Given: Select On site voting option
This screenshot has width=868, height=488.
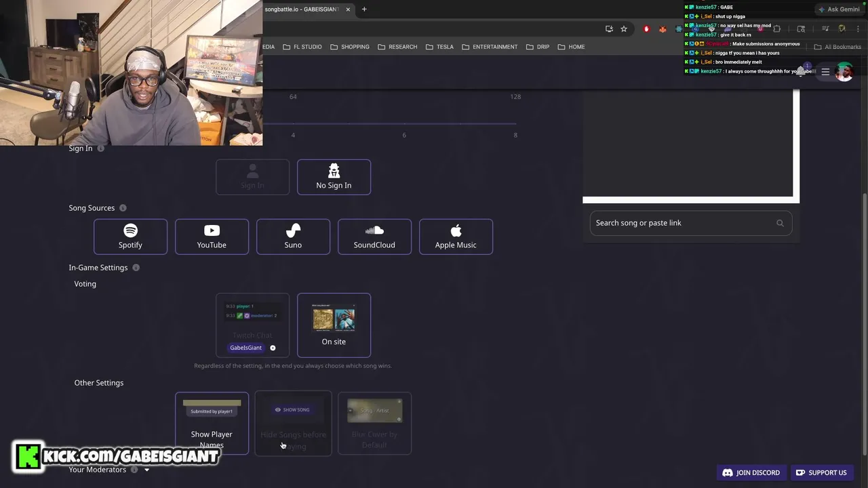Looking at the screenshot, I should [334, 325].
